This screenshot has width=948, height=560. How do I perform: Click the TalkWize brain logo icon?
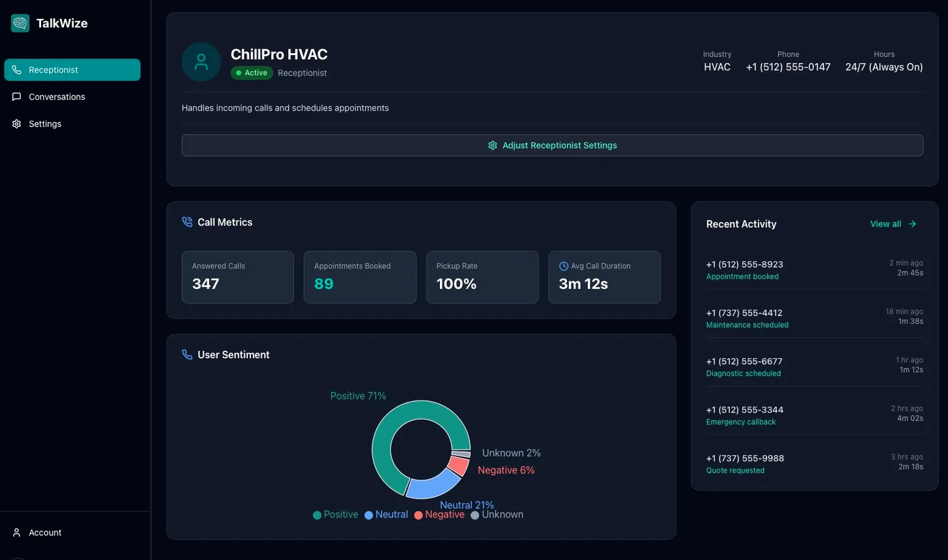(20, 23)
